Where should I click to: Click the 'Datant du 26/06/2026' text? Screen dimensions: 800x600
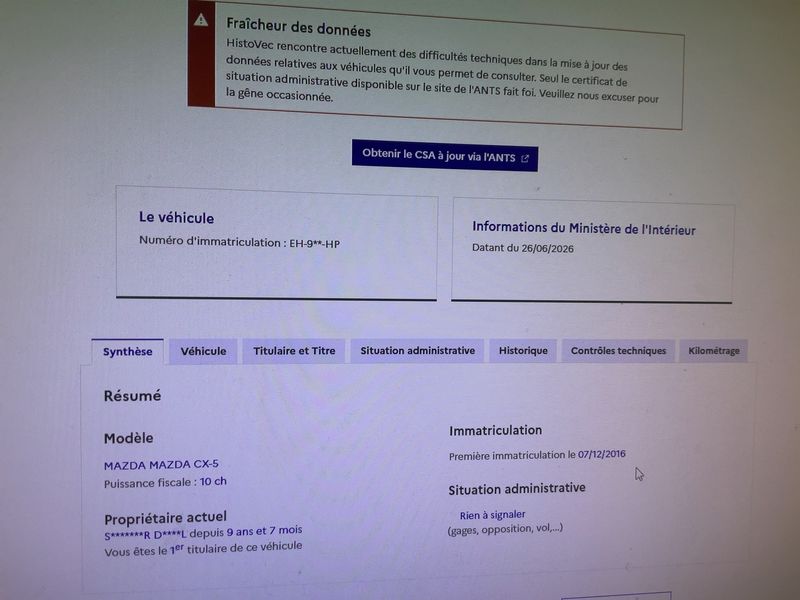click(x=522, y=248)
